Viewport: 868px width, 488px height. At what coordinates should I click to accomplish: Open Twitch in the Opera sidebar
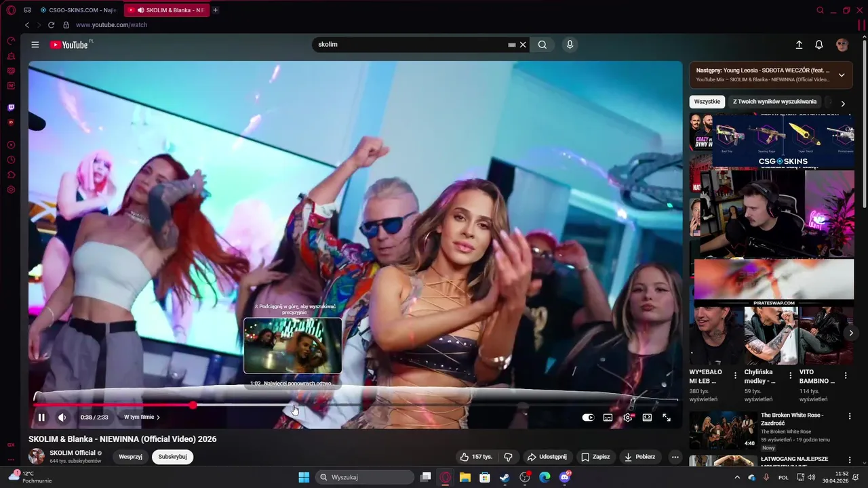11,108
